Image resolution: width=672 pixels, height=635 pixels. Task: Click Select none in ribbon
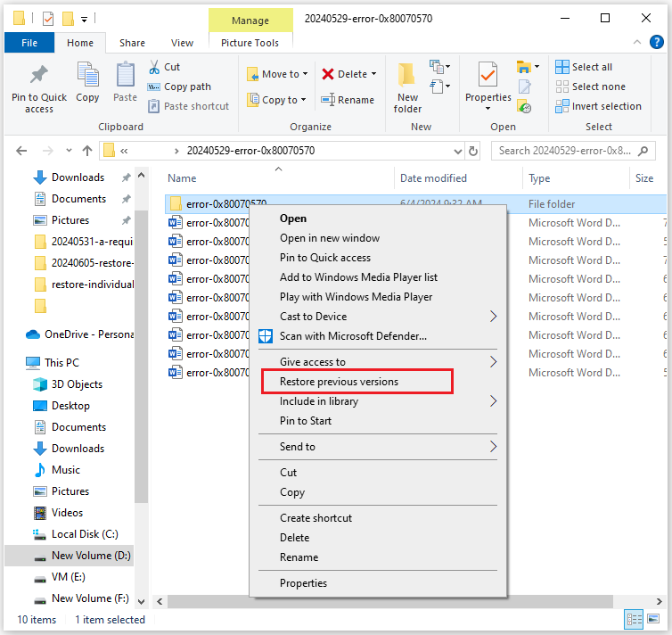(591, 87)
